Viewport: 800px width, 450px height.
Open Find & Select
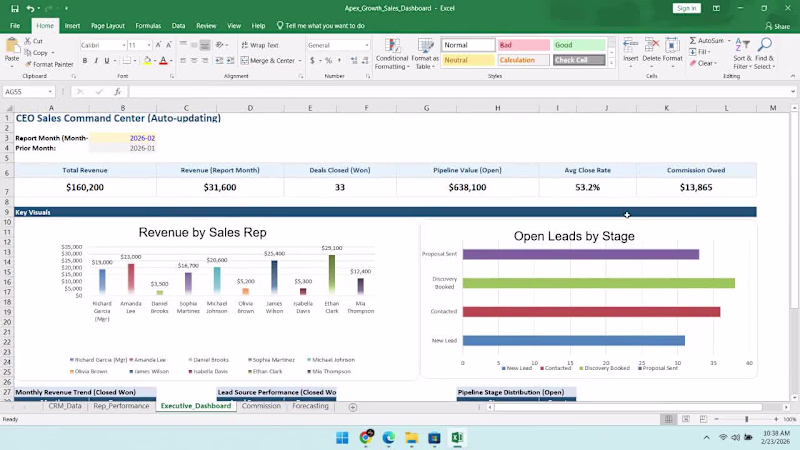pyautogui.click(x=764, y=54)
